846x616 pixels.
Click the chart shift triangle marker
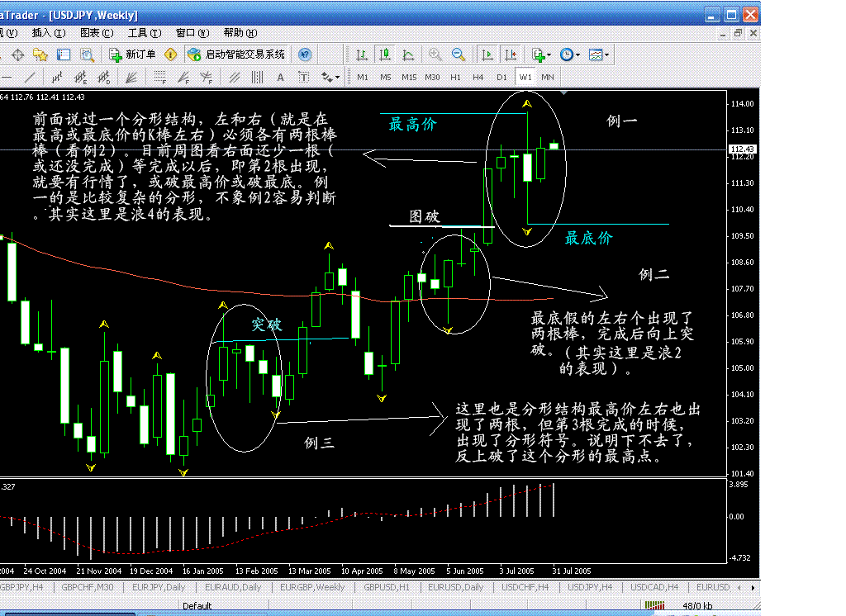(563, 93)
